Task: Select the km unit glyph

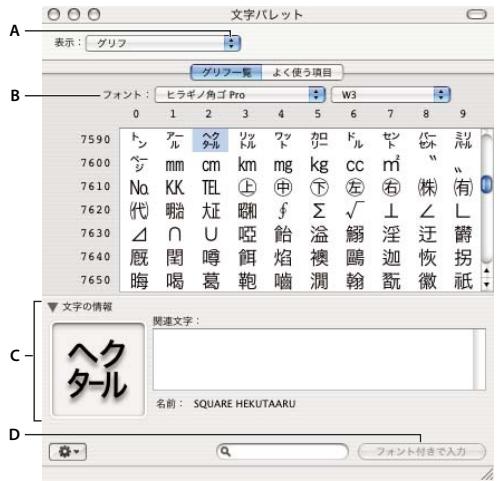Action: tap(247, 164)
